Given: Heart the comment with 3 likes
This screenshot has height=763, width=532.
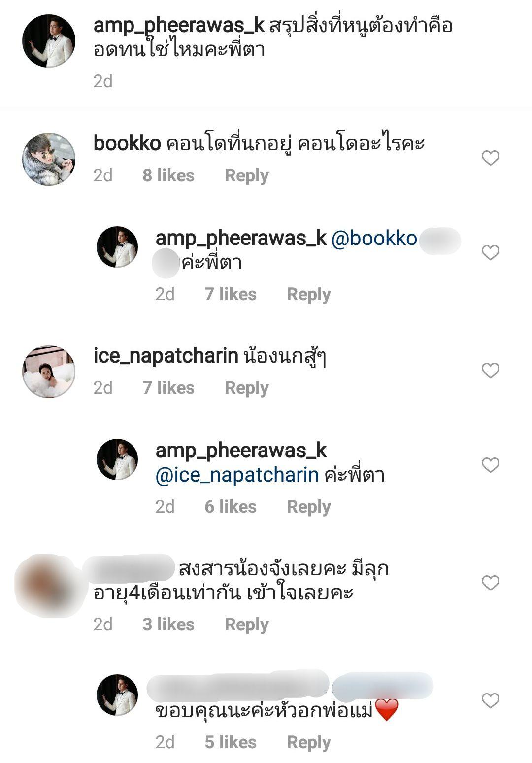Looking at the screenshot, I should tap(490, 583).
